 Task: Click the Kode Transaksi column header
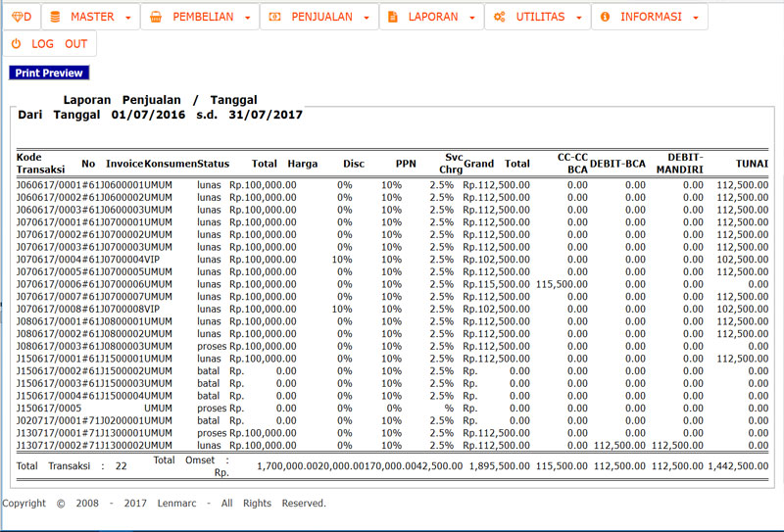click(x=40, y=164)
